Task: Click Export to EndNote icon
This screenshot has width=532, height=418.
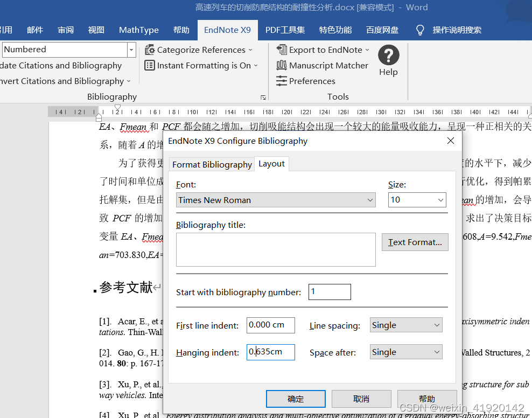Action: 281,50
